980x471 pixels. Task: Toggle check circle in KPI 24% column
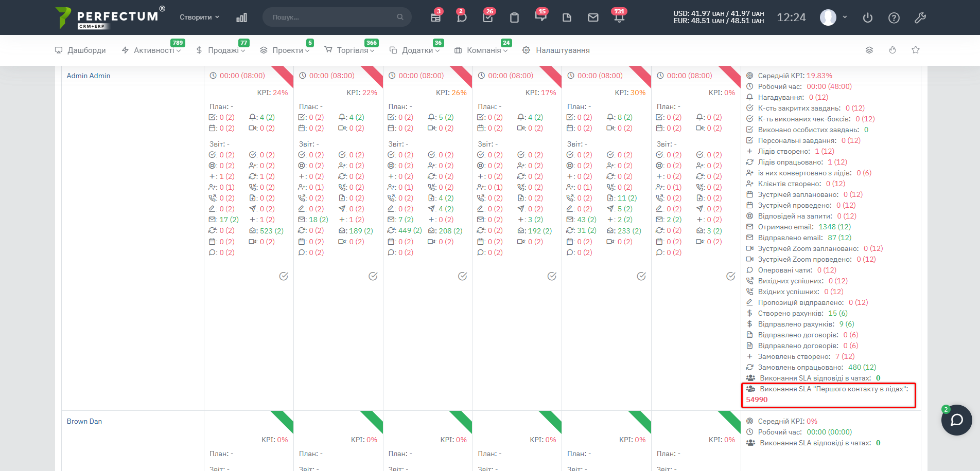(x=284, y=276)
